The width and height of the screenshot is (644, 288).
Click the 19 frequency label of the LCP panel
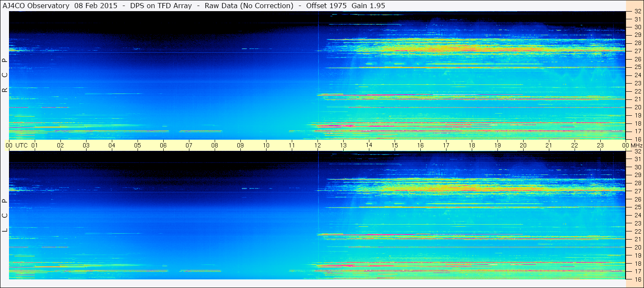[637, 255]
